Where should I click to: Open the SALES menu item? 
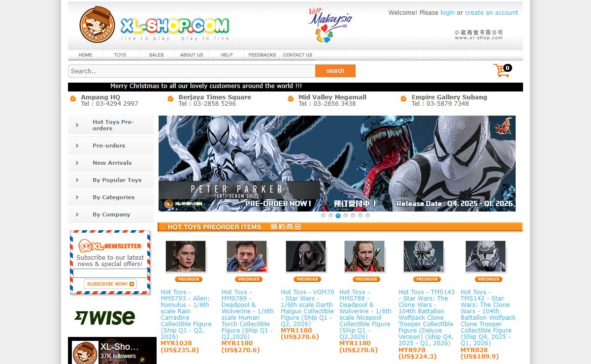(x=156, y=55)
